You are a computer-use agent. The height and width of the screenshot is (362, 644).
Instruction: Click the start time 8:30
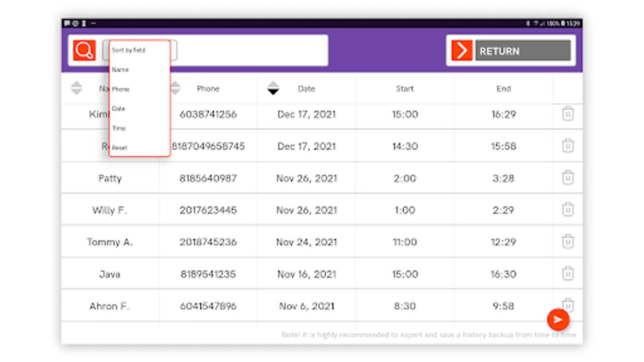(405, 306)
